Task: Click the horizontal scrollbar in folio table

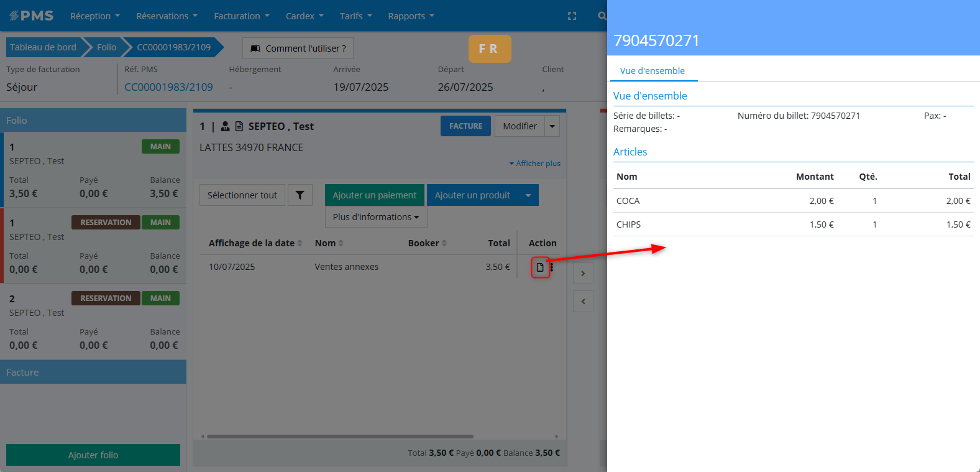Action: [340, 437]
